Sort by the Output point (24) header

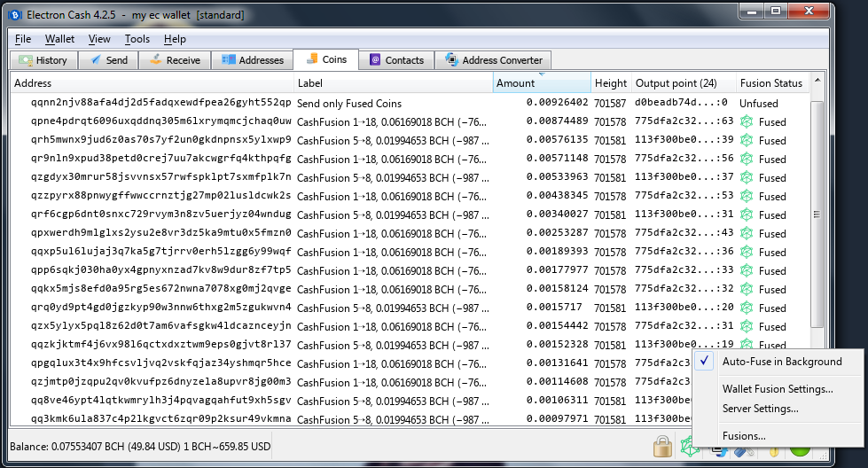tap(683, 83)
